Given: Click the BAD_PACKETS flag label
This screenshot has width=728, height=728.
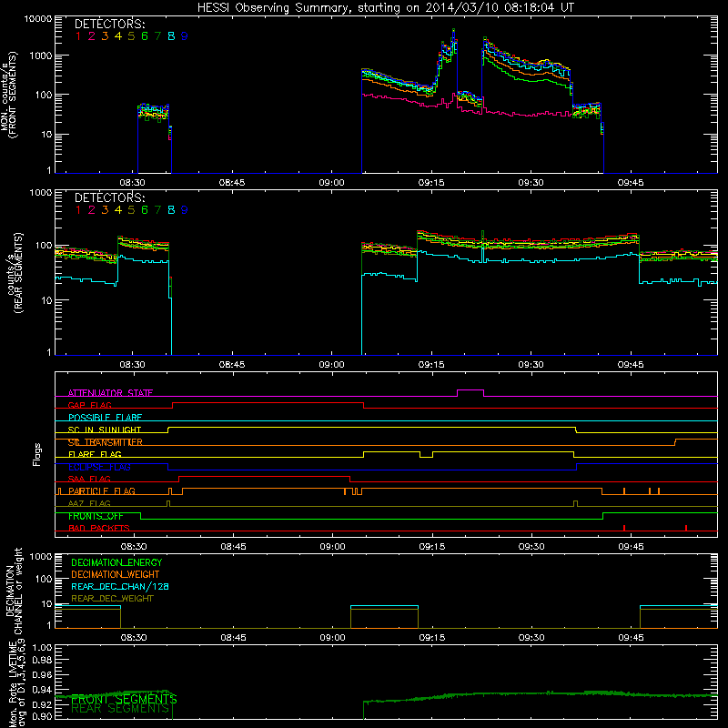Looking at the screenshot, I should coord(99,528).
